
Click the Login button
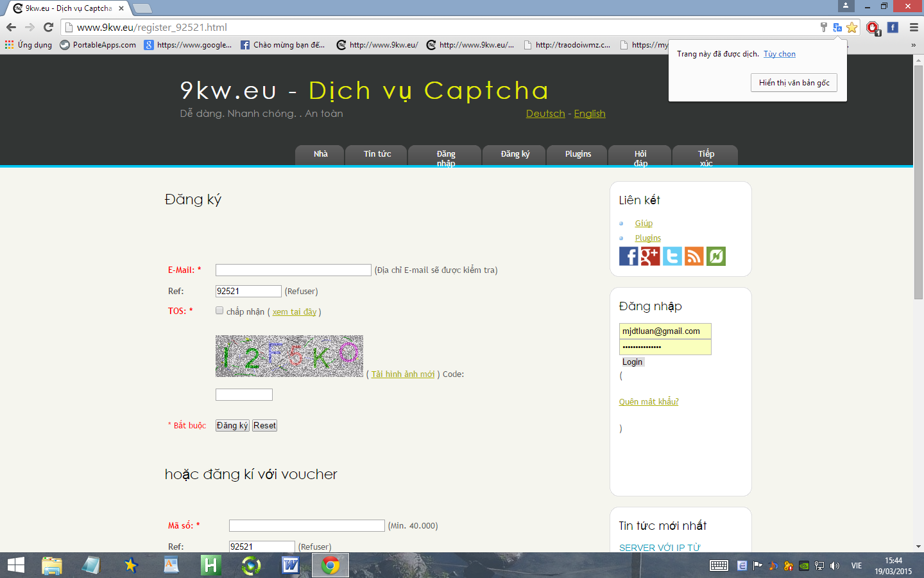(x=632, y=362)
